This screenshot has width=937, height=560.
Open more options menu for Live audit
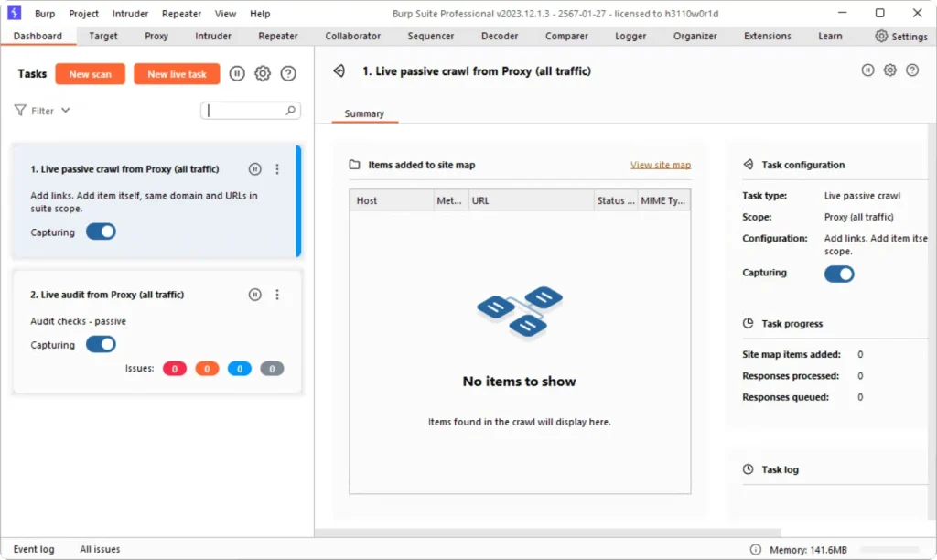pyautogui.click(x=278, y=295)
